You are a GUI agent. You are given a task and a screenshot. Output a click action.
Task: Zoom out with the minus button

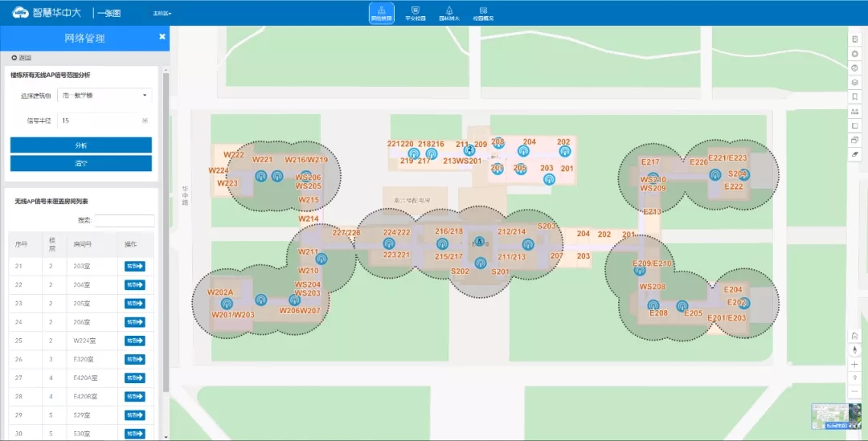(x=854, y=392)
